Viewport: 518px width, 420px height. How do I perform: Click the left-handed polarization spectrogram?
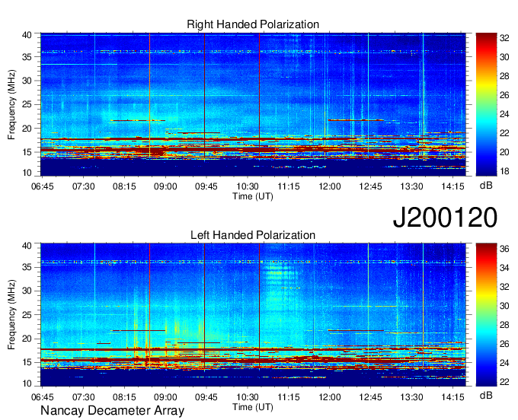click(x=253, y=315)
